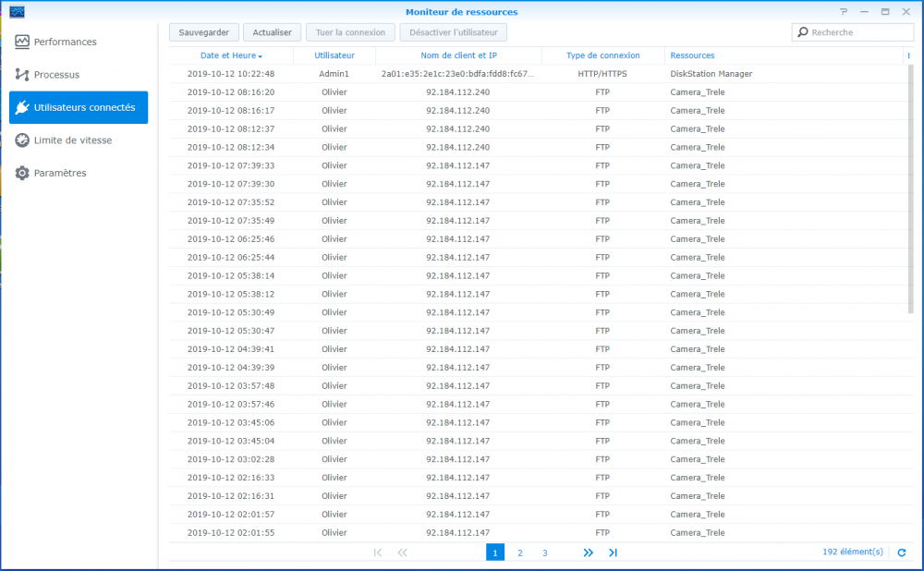Click the search magnifier icon
The height and width of the screenshot is (571, 924).
(x=803, y=32)
